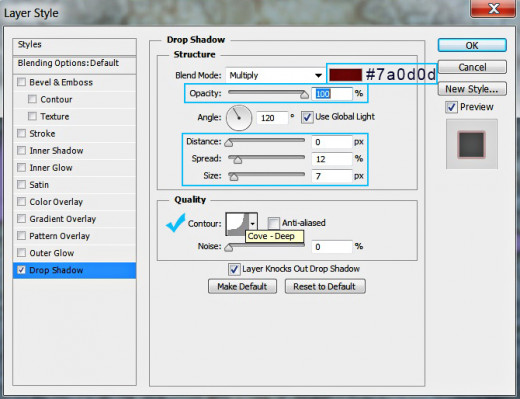
Task: Check the Inner Glow box
Action: click(x=22, y=167)
